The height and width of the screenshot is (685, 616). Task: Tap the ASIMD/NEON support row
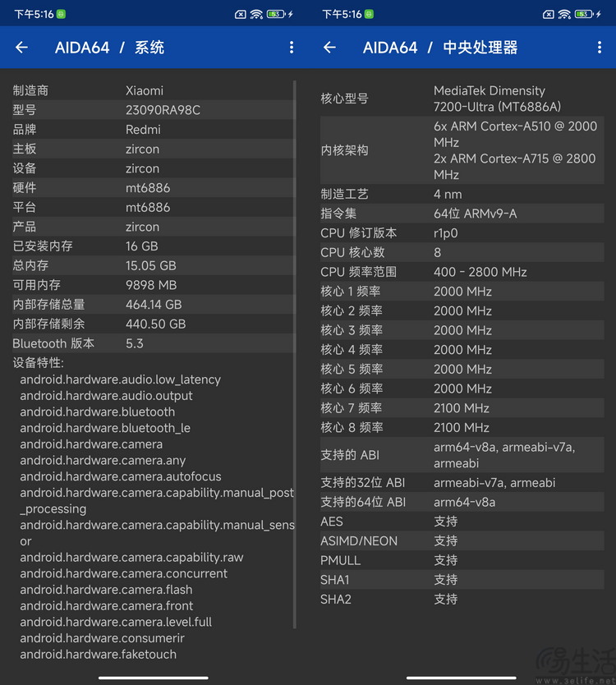coord(462,540)
